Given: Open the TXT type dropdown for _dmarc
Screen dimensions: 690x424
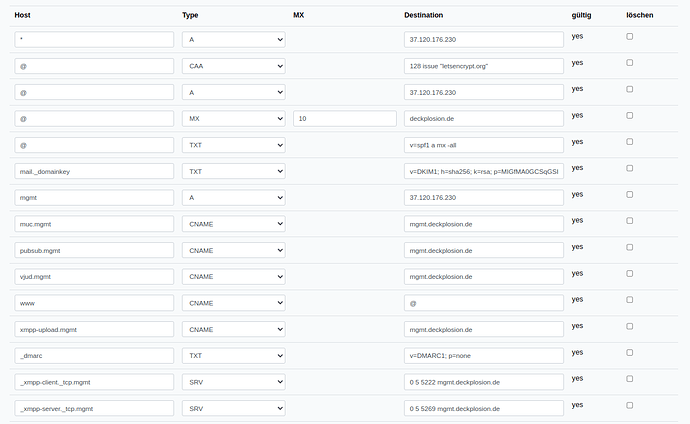Looking at the screenshot, I should point(234,355).
